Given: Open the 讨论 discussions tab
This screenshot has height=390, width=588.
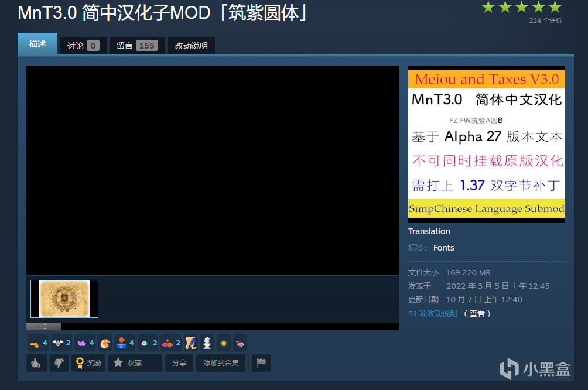Looking at the screenshot, I should tap(83, 46).
